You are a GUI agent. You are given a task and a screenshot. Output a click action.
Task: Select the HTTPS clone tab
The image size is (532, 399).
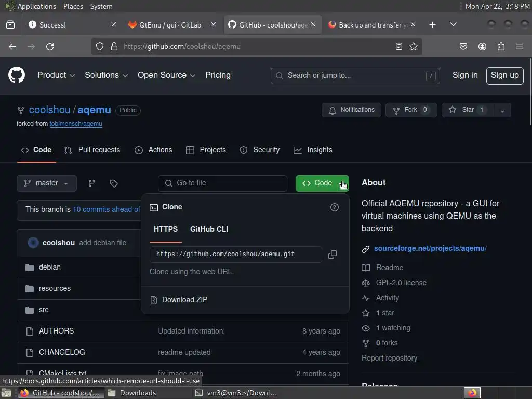click(166, 229)
